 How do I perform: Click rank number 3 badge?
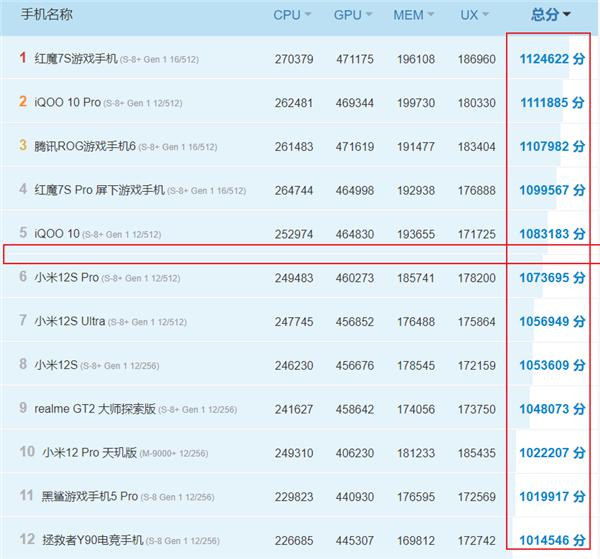point(23,145)
